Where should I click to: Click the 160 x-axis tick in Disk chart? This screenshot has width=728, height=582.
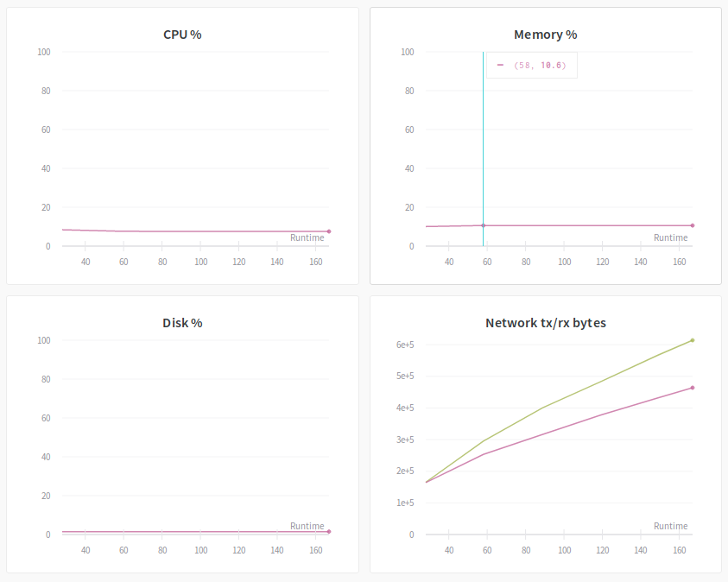315,550
